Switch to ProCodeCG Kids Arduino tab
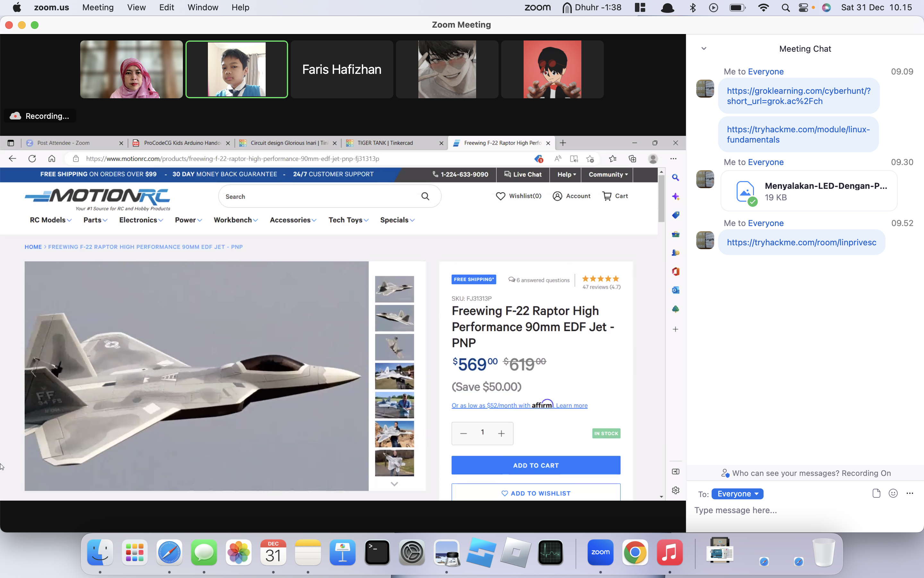The height and width of the screenshot is (578, 924). click(182, 143)
